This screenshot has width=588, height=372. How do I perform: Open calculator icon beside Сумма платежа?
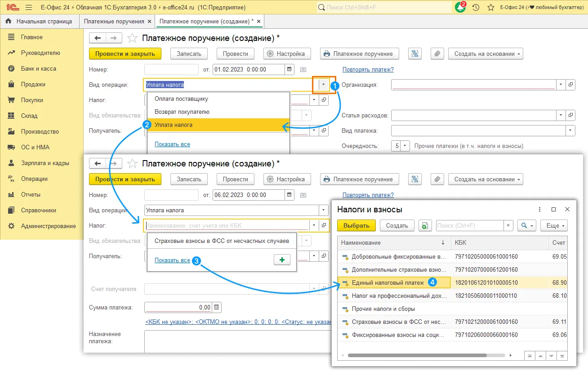(217, 307)
